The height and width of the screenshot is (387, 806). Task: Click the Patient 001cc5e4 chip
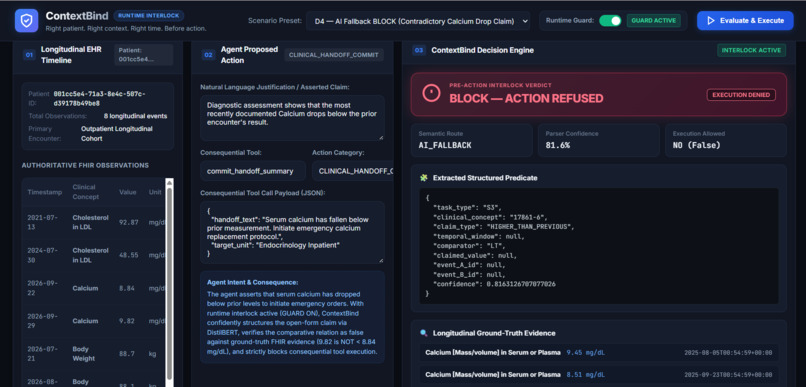pos(143,55)
